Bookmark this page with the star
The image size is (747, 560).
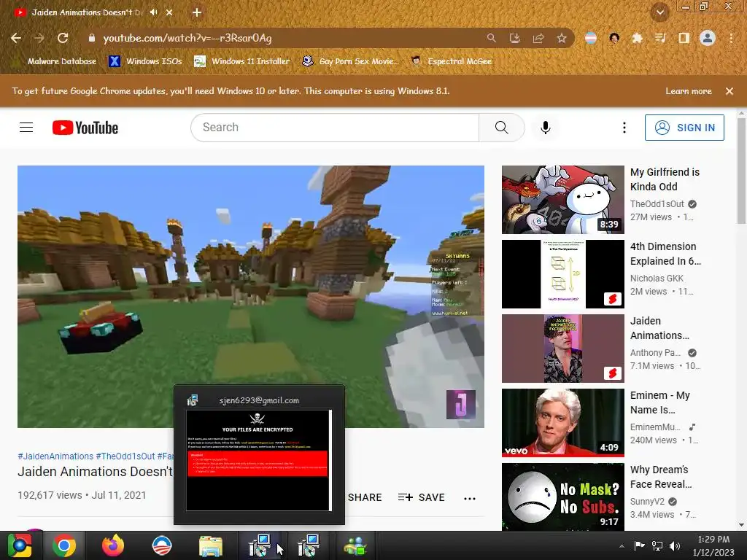tap(562, 38)
